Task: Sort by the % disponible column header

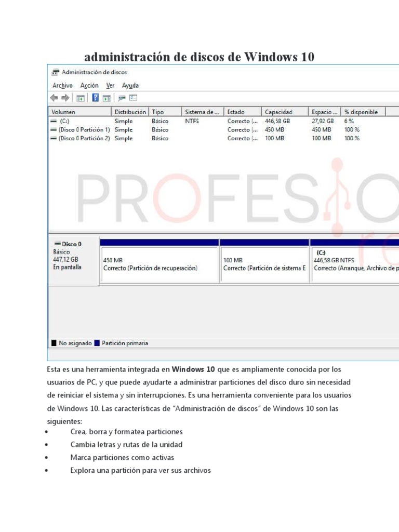Action: (363, 112)
